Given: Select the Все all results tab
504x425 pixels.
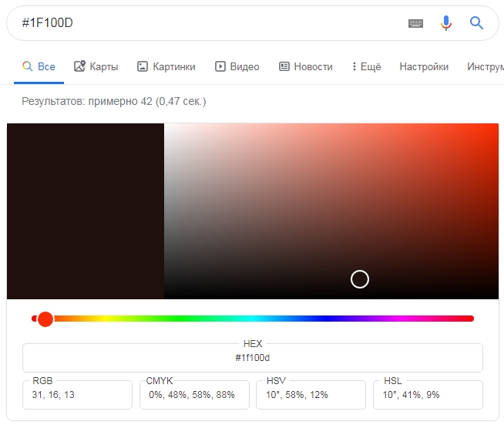Looking at the screenshot, I should (x=39, y=66).
